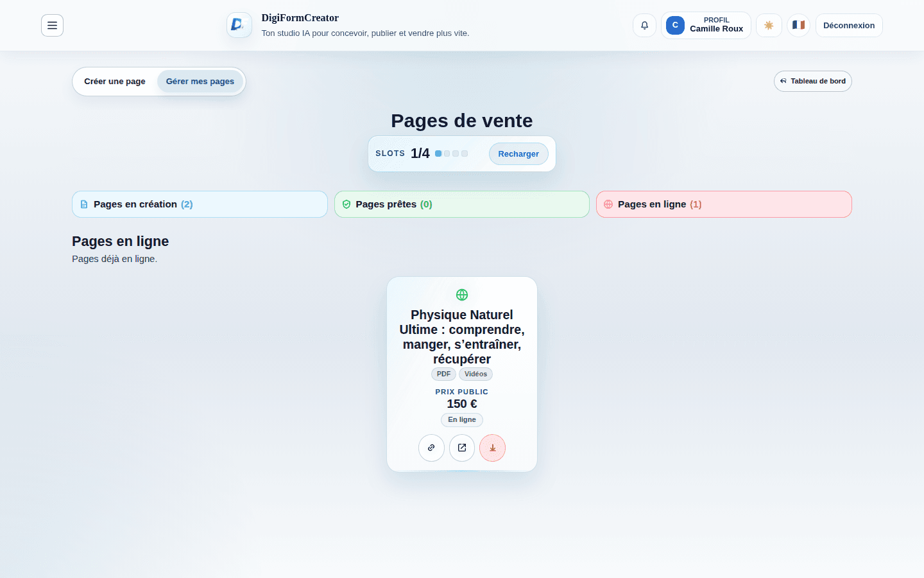Go back to Tableau de bord

[x=813, y=82]
